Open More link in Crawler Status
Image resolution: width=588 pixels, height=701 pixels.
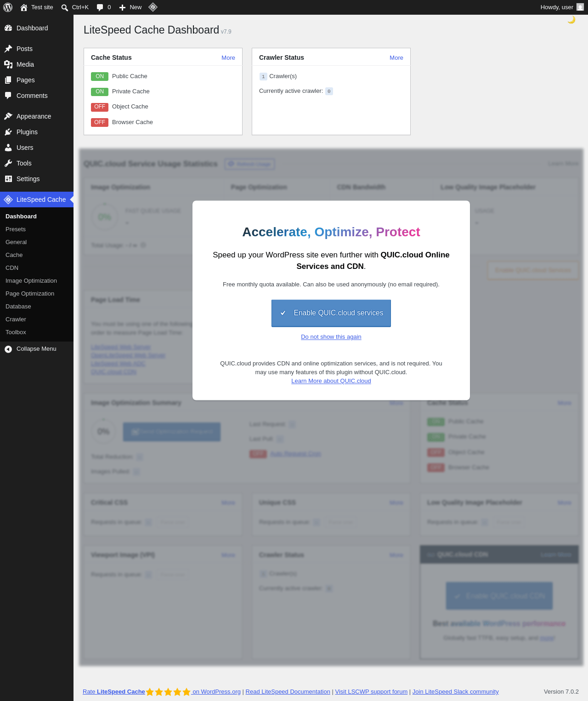click(x=396, y=58)
